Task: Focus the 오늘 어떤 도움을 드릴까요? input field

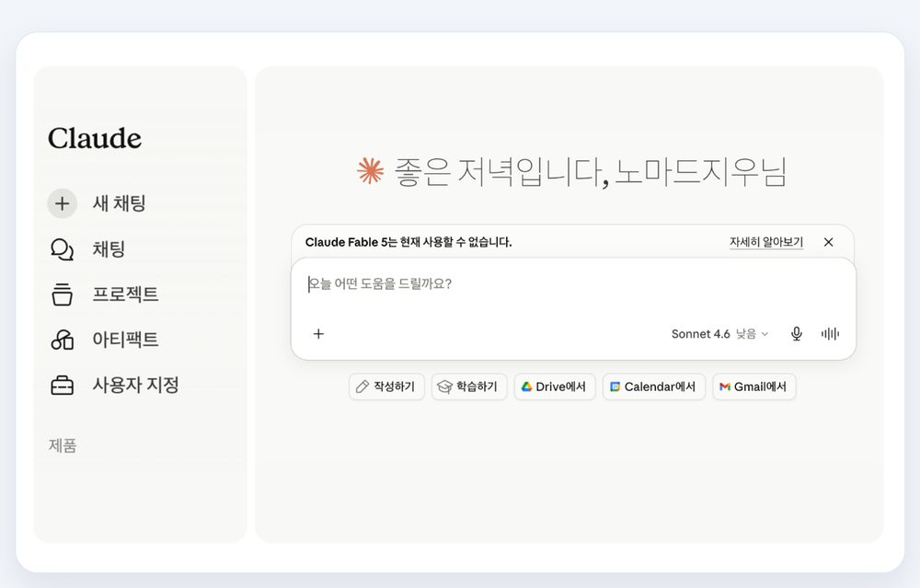Action: (x=573, y=284)
